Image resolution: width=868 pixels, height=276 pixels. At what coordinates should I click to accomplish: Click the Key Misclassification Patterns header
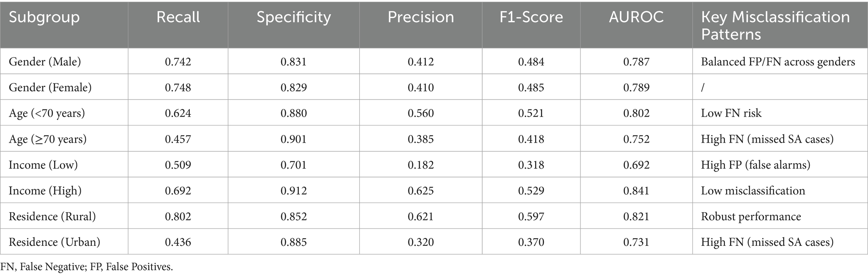(775, 25)
